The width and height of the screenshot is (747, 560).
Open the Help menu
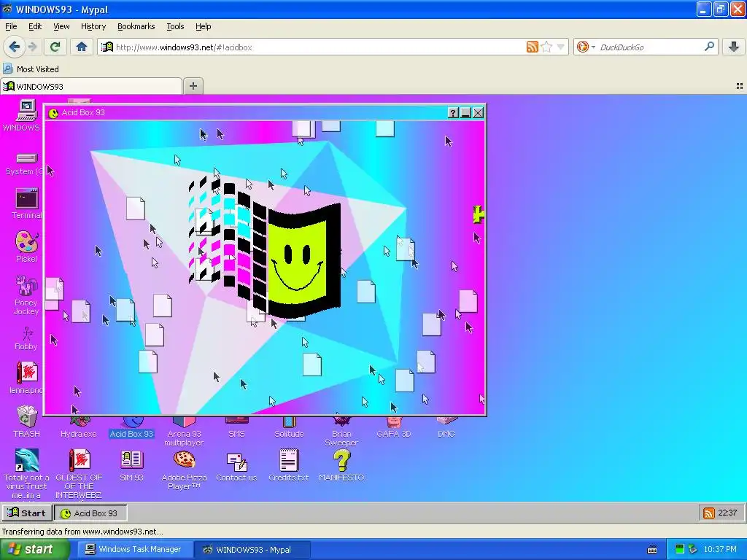coord(203,26)
